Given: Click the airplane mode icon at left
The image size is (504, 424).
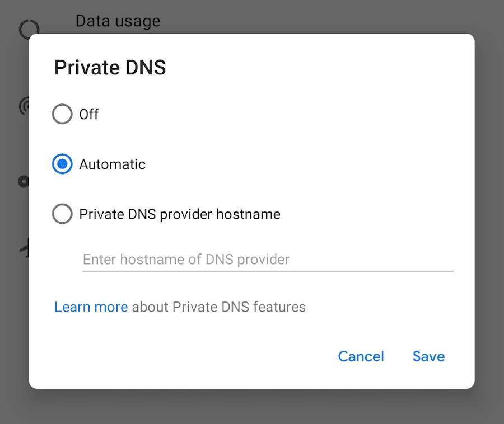Looking at the screenshot, I should [x=25, y=248].
